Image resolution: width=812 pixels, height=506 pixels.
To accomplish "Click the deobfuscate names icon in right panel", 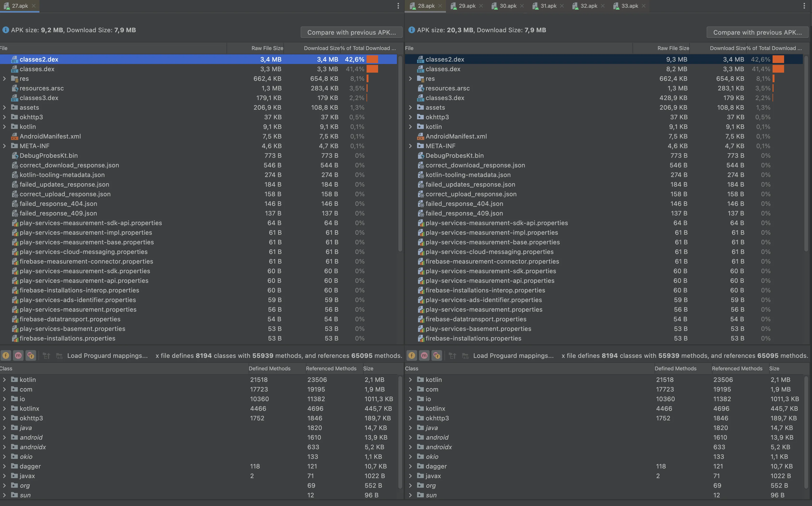I will [465, 355].
